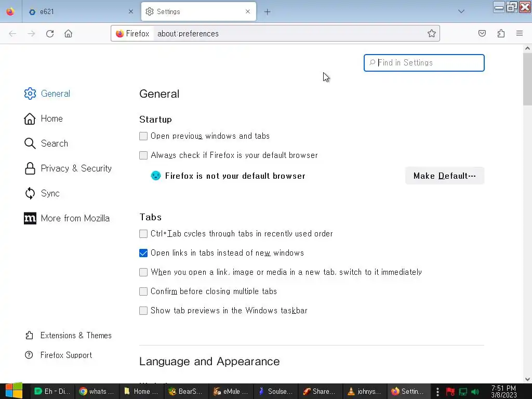Open the Home settings category
The height and width of the screenshot is (399, 532).
pyautogui.click(x=44, y=119)
